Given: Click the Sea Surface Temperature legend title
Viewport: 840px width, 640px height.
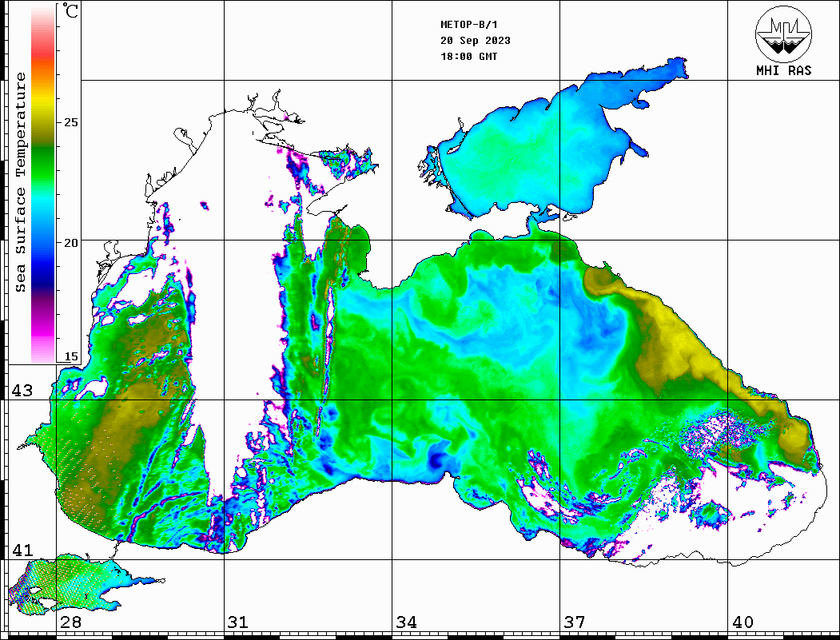Looking at the screenshot, I should coord(20,183).
